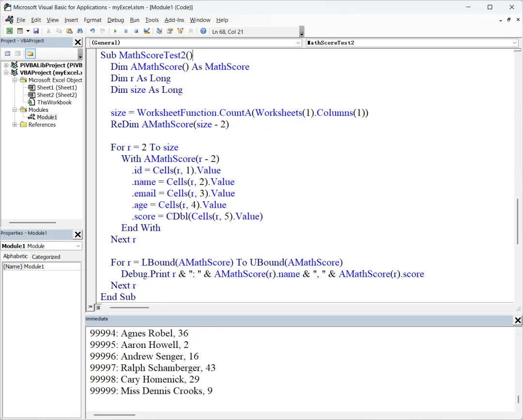The width and height of the screenshot is (523, 420).
Task: Open the Edit menu
Action: pos(36,20)
